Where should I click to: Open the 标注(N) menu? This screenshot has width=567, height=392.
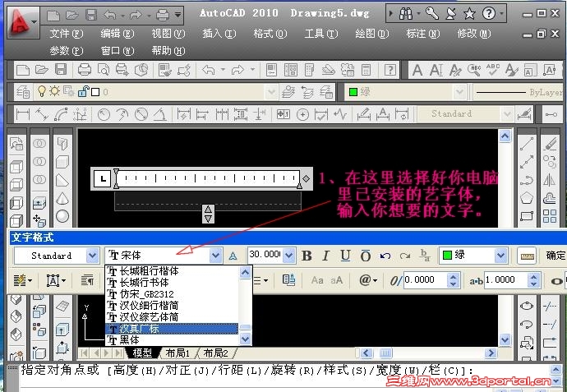click(422, 34)
